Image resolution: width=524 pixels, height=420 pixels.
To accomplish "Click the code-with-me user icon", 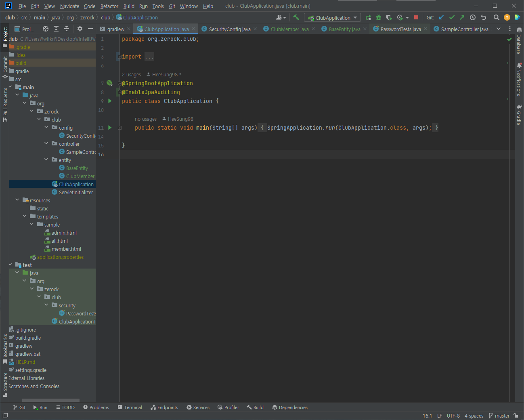I will (281, 18).
